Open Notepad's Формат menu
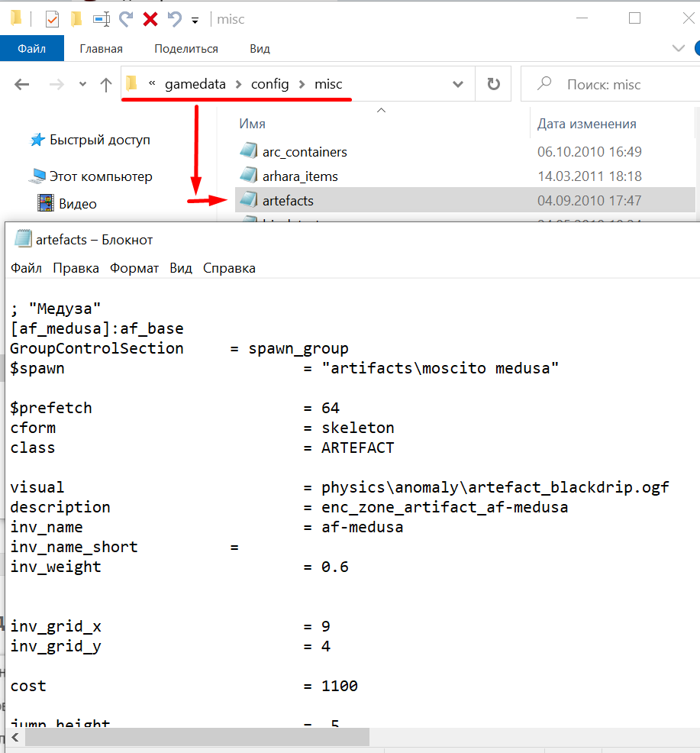The height and width of the screenshot is (753, 700). [x=134, y=268]
